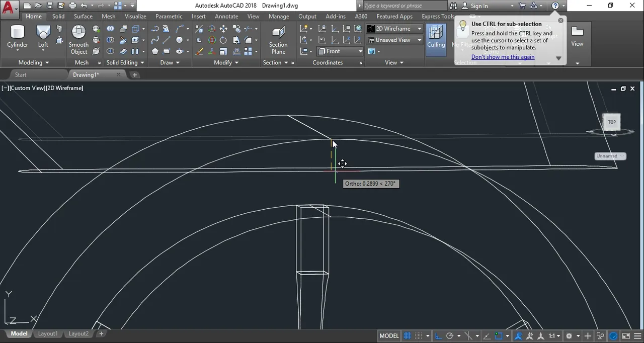This screenshot has width=644, height=343.
Task: Click the Open folder icon in Quick Access toolbar
Action: pyautogui.click(x=39, y=6)
